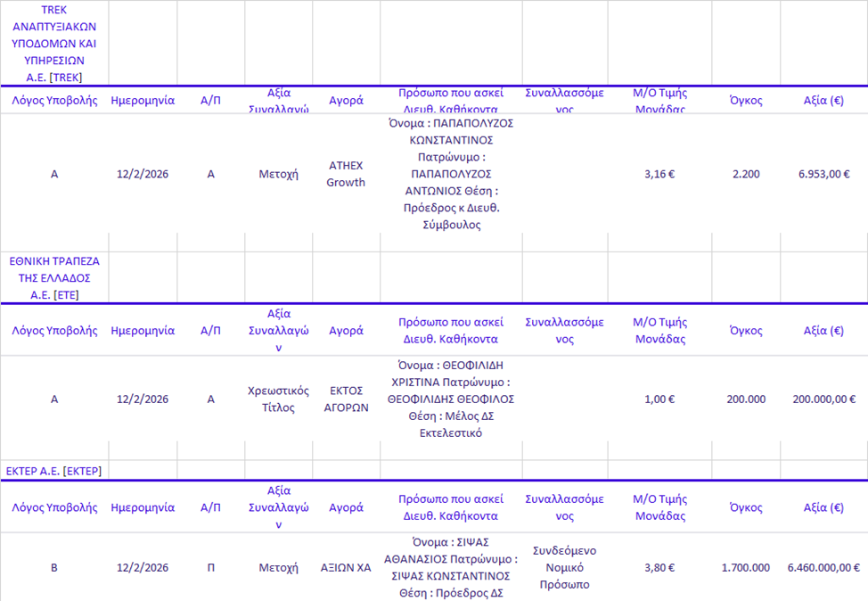Viewport: 868px width, 601px height.
Task: Select the ΑΞΙΩΝ ΧΑ market cell
Action: tap(346, 567)
